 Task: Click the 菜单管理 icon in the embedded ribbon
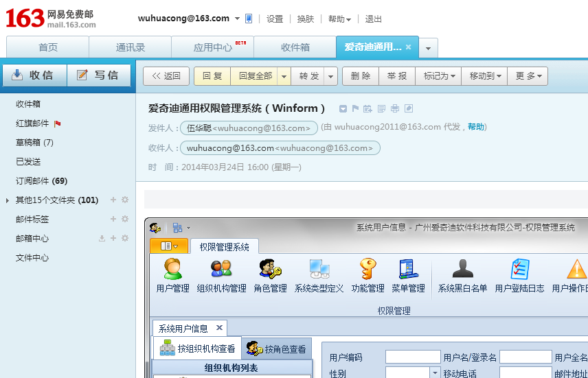point(409,269)
